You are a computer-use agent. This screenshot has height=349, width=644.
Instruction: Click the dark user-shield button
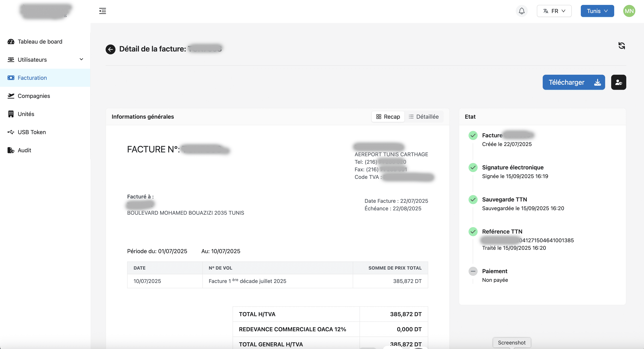tap(618, 82)
